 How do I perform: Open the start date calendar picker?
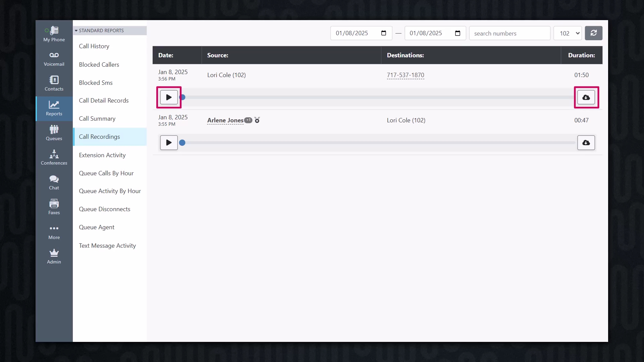click(384, 33)
